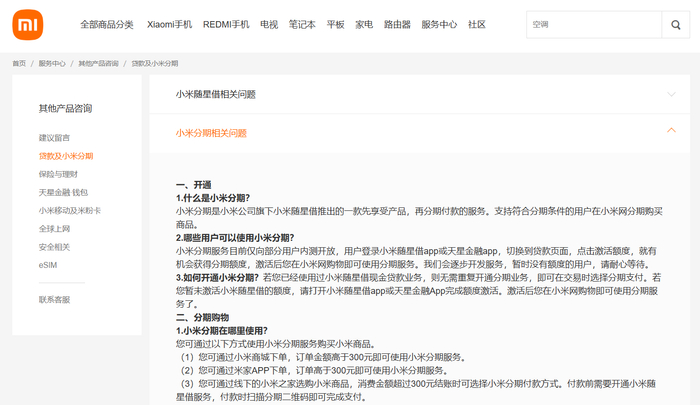Open 全球上网 in sidebar
The height and width of the screenshot is (405, 700).
point(54,229)
